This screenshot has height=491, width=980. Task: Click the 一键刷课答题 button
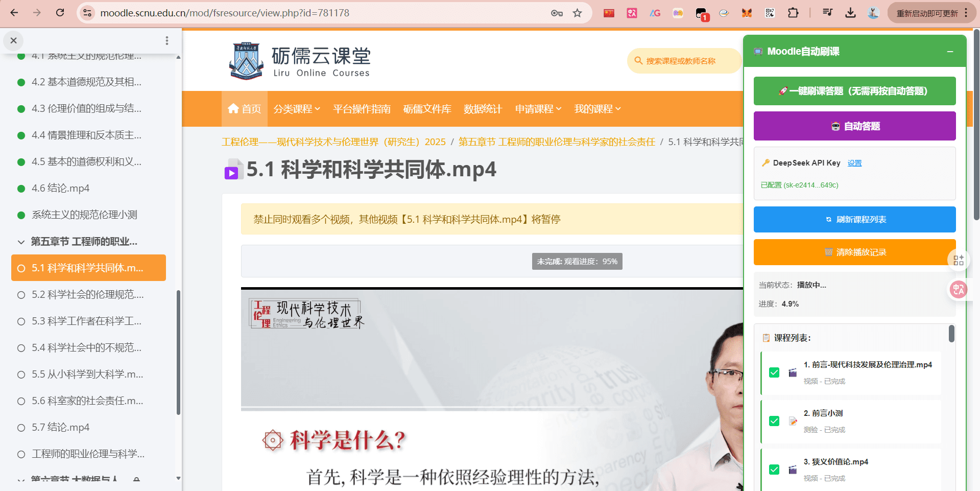tap(854, 90)
